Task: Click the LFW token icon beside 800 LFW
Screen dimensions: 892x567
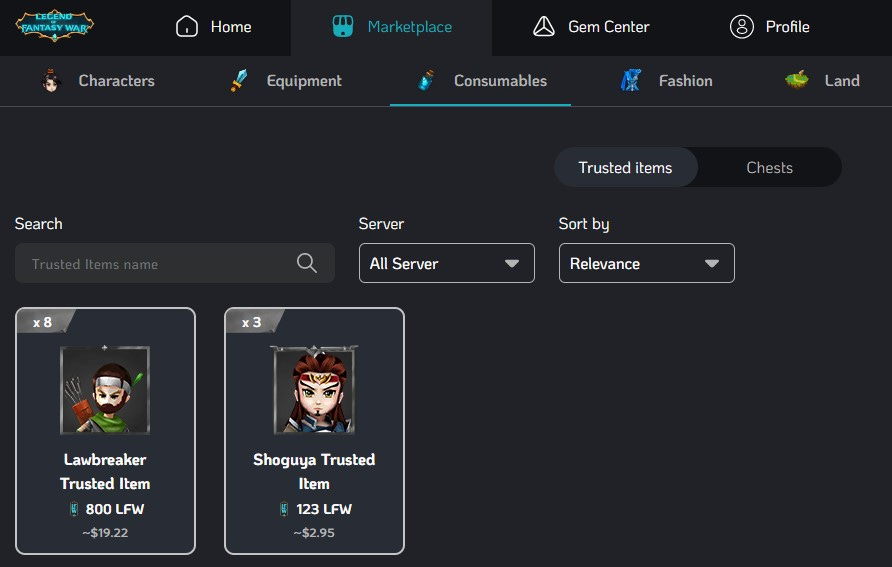Action: click(74, 509)
